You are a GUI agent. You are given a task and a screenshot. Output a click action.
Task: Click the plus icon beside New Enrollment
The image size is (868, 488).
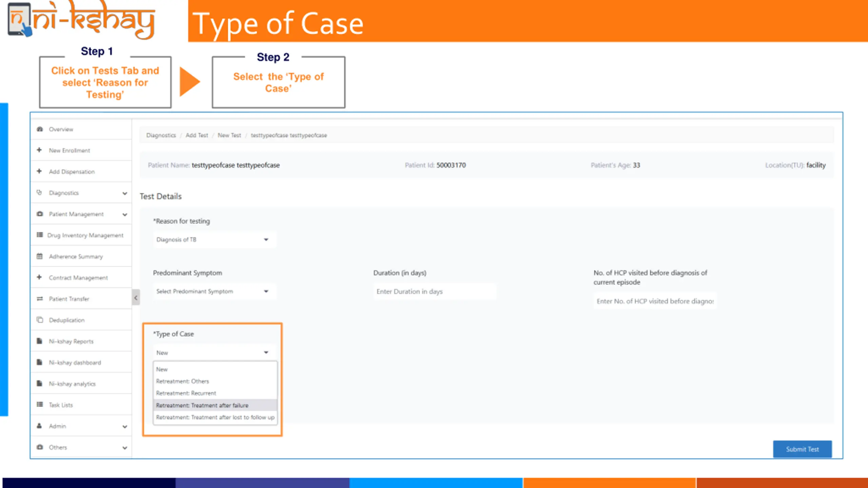39,150
